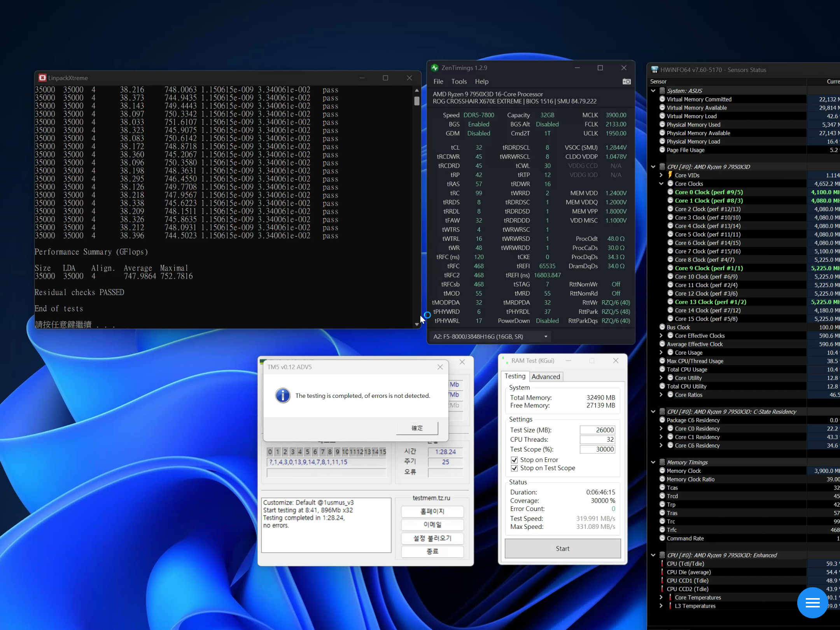Click the ZenTimings app logo icon
The height and width of the screenshot is (630, 840).
[x=435, y=68]
